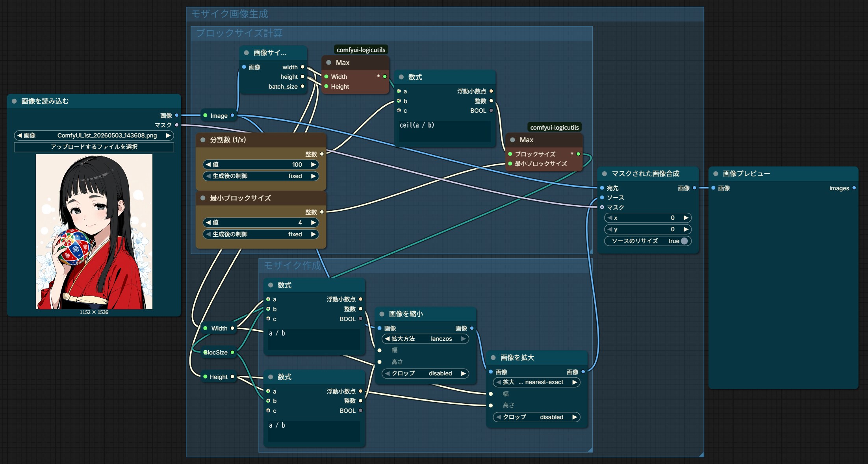Click the comfyui-logicutils badge above Width/Height Max
This screenshot has width=868, height=464.
pos(361,50)
